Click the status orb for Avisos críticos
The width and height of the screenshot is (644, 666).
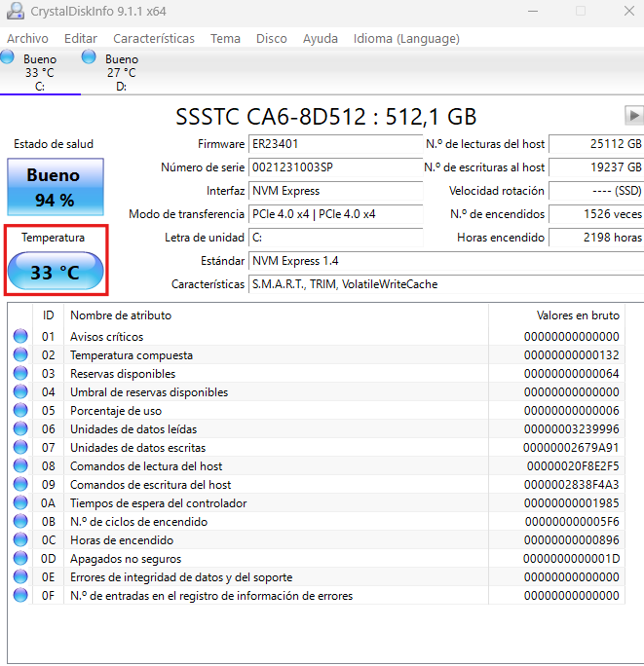click(x=20, y=336)
